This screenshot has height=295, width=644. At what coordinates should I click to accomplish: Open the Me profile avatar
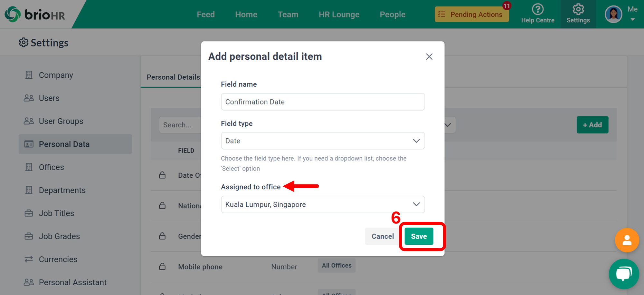[x=613, y=14]
